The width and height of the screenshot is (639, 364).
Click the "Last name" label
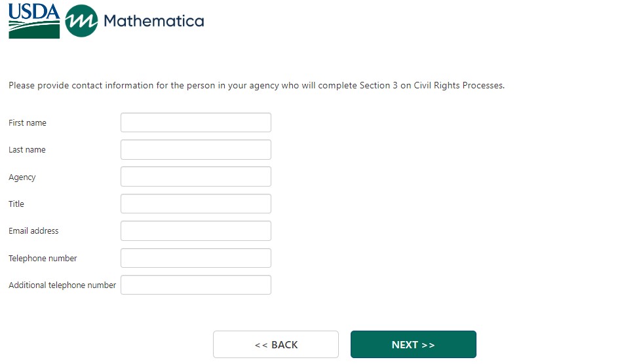27,150
